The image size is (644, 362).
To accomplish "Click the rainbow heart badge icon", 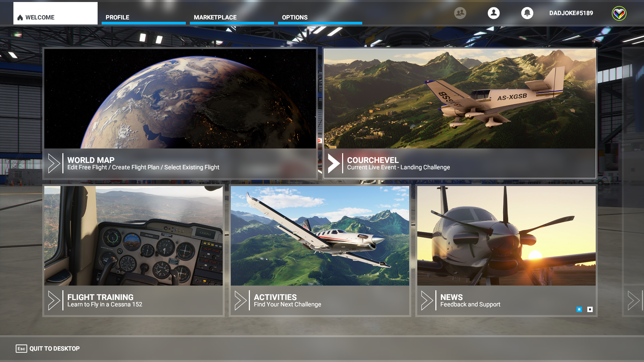I will pyautogui.click(x=619, y=13).
